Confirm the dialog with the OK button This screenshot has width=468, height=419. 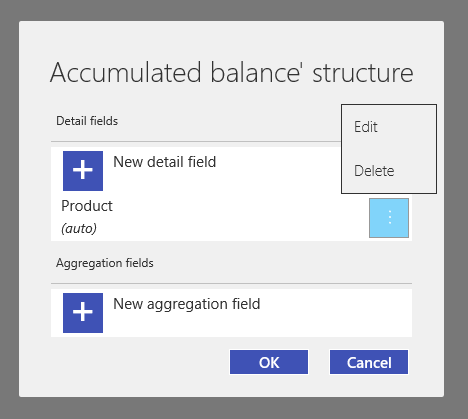[269, 362]
